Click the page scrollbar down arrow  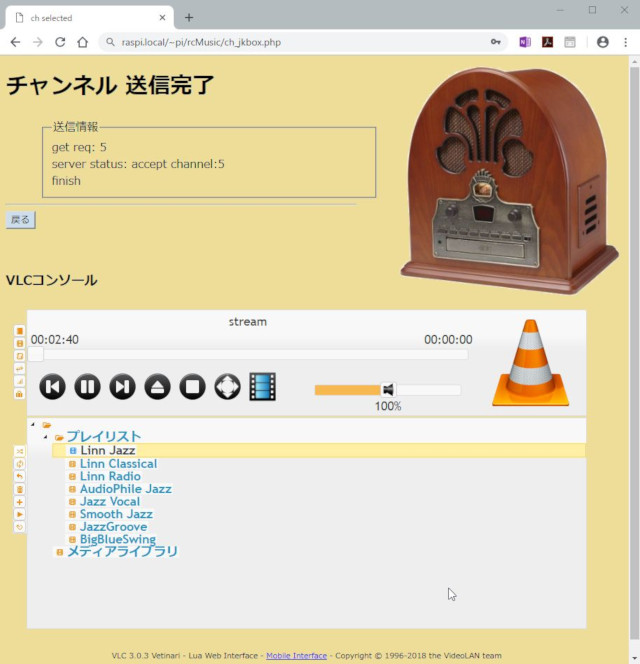(x=634, y=659)
